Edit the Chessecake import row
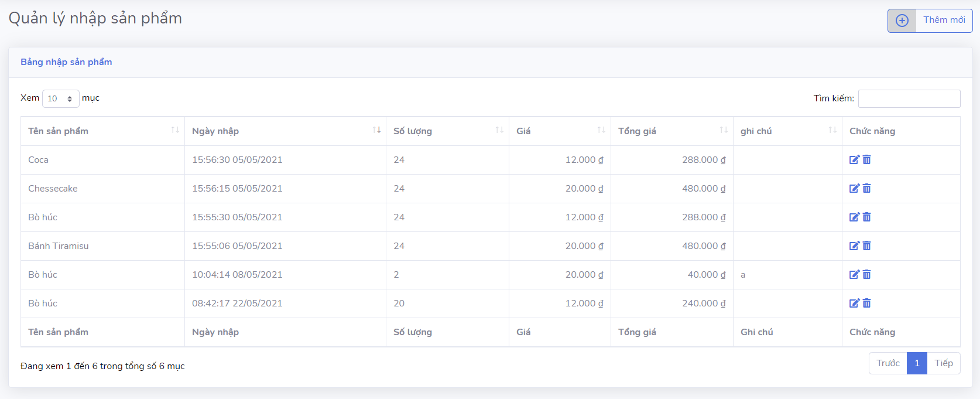 click(855, 188)
